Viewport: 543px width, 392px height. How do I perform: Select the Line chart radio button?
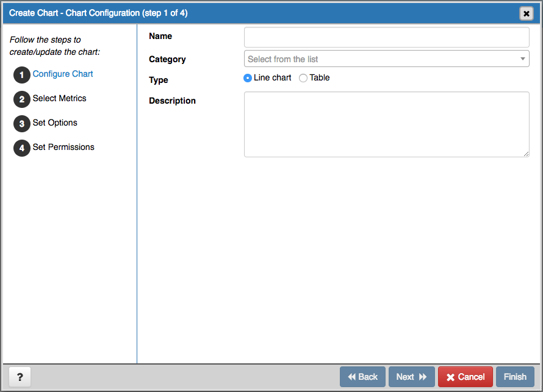247,78
